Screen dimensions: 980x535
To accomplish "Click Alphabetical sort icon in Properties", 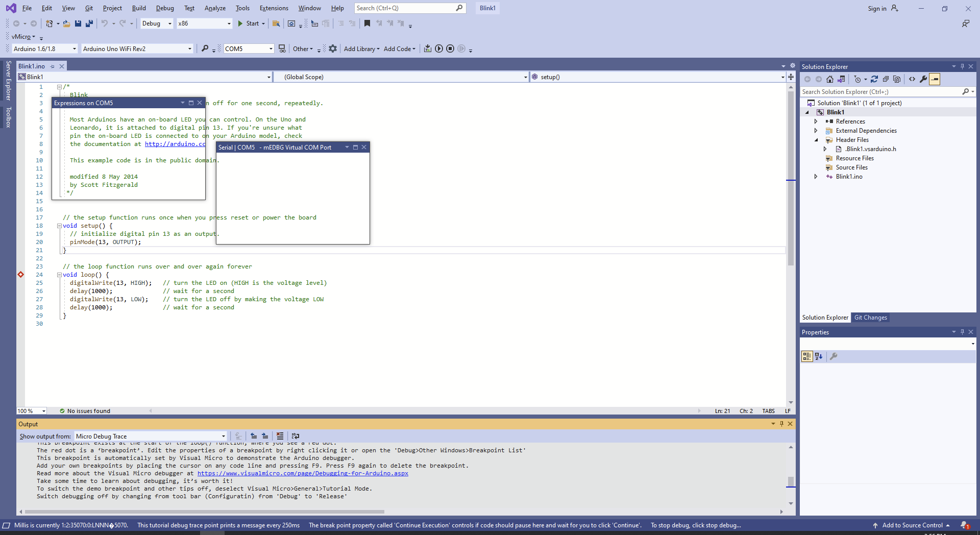I will [x=819, y=356].
